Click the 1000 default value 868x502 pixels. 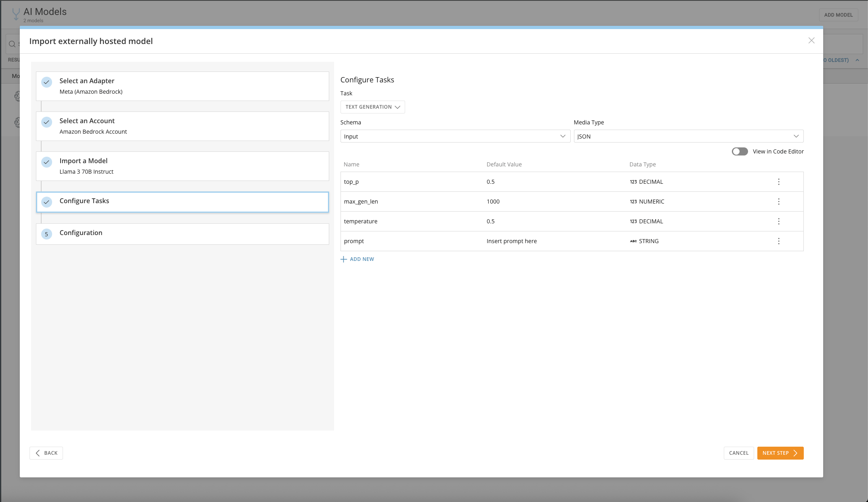493,202
